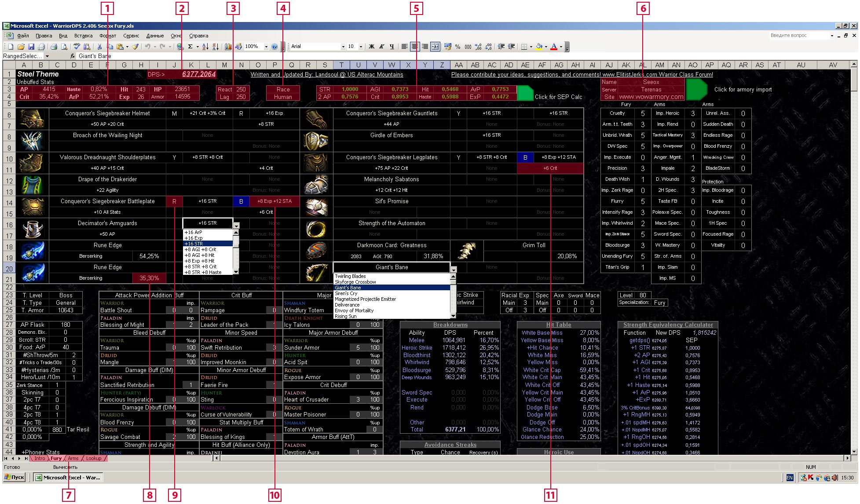The width and height of the screenshot is (860, 504).
Task: Toggle underline (Ч) formatting
Action: 392,47
